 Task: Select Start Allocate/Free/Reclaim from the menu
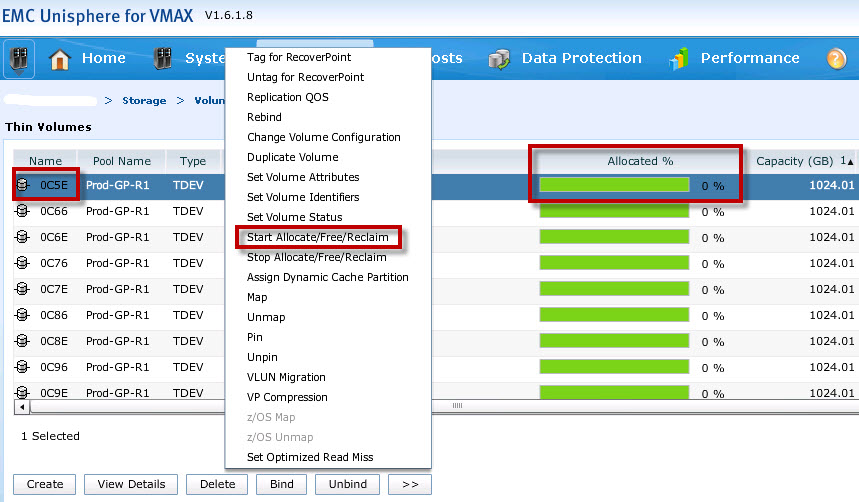coord(317,237)
